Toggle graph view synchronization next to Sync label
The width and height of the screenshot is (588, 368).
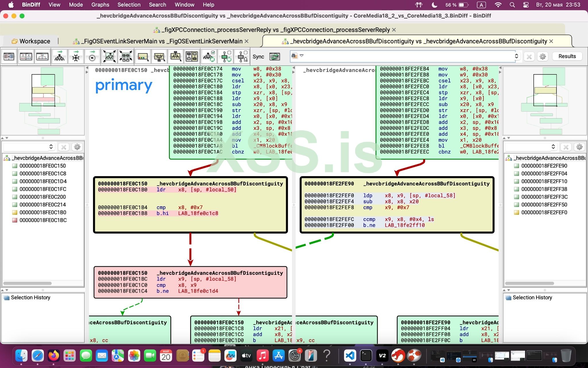(x=275, y=56)
